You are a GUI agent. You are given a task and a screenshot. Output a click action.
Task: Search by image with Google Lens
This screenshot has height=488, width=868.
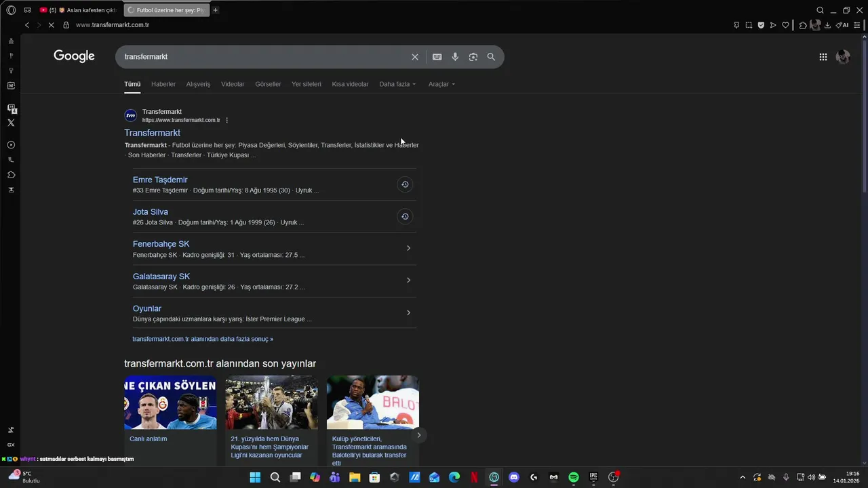point(473,57)
